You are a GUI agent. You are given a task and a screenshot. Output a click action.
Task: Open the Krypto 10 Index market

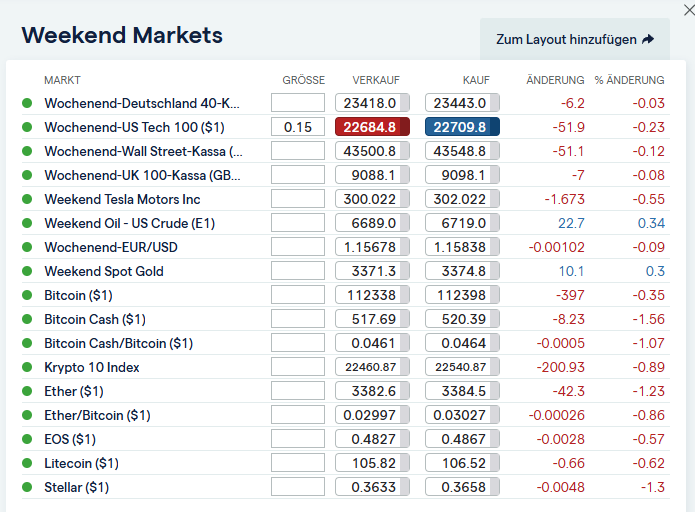point(92,367)
